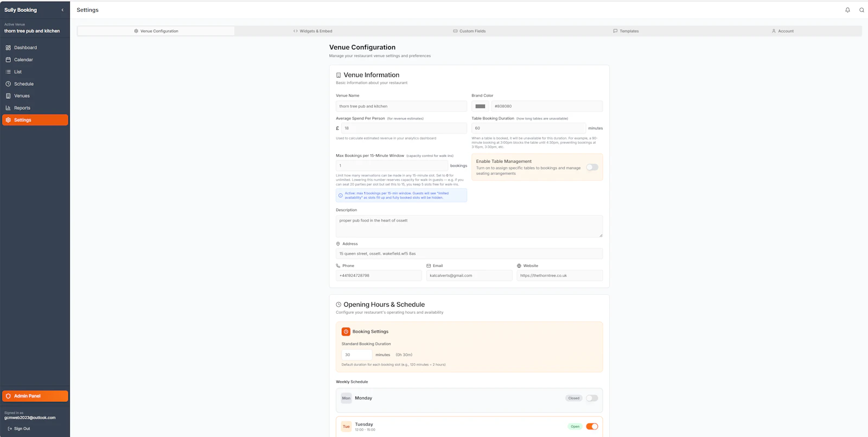Click the Website globe icon

pyautogui.click(x=519, y=266)
